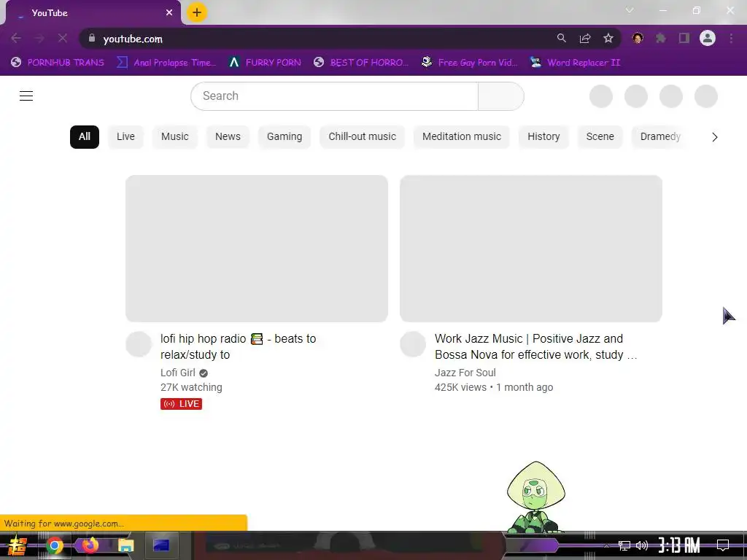
Task: Open the Work Jazz Music thumbnail
Action: [531, 249]
